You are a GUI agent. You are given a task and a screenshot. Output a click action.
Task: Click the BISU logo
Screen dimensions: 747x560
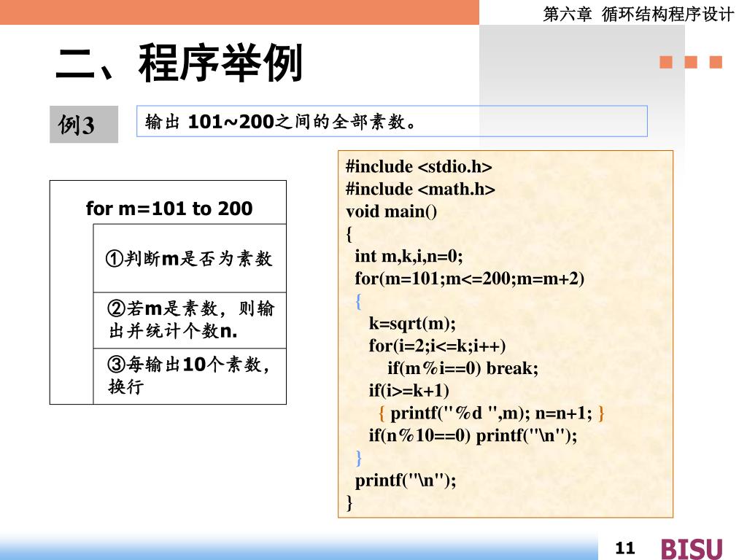(692, 548)
